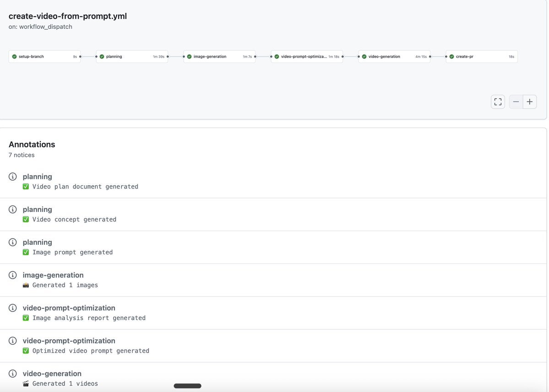Open the video-prompt-optimization job node in graph
Image resolution: width=549 pixels, height=392 pixels.
click(307, 57)
